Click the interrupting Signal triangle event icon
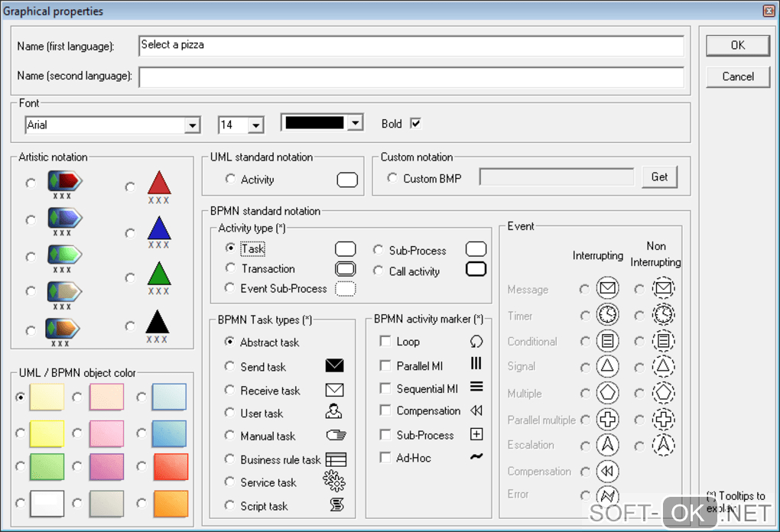This screenshot has width=780, height=532. click(607, 366)
